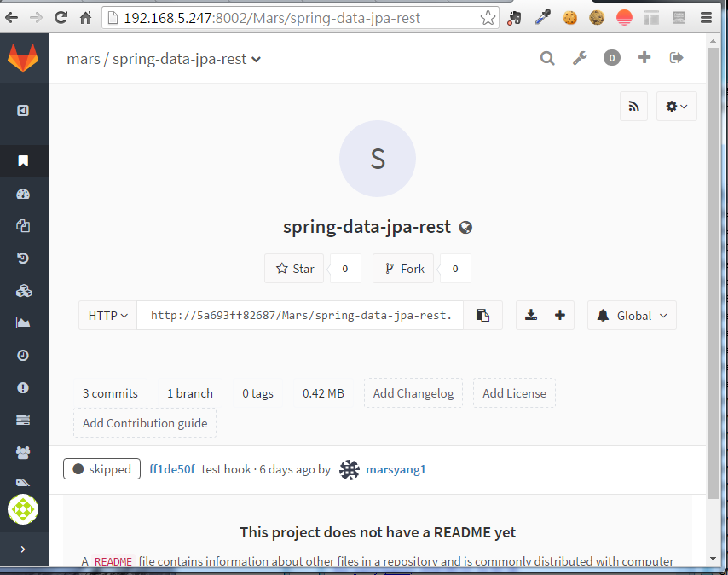
Task: Click the star count showing 0
Action: 345,269
